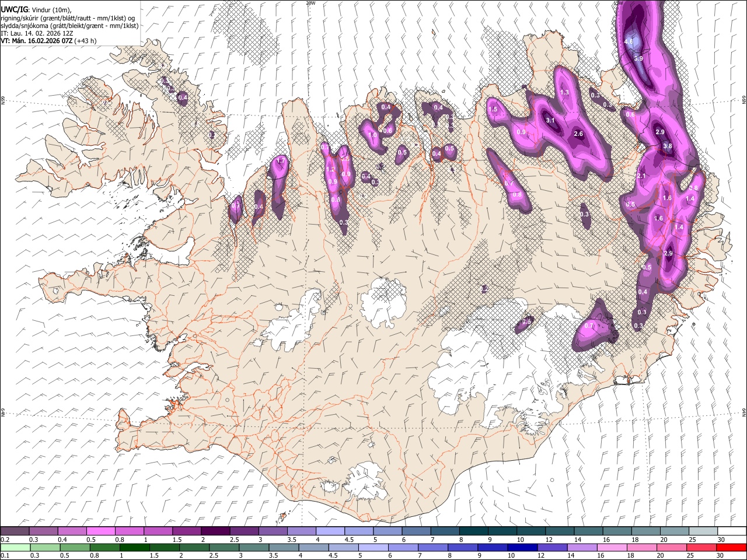Click the bright red rain swatch after 30

pos(731,547)
